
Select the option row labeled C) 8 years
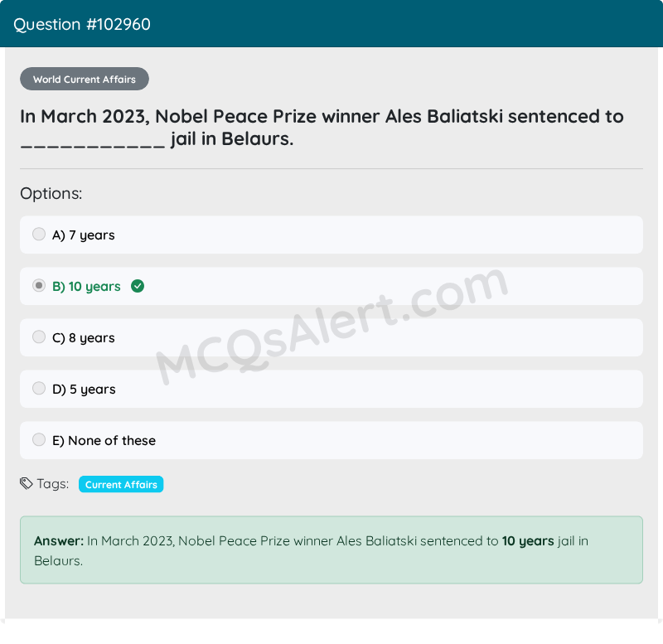pyautogui.click(x=331, y=337)
